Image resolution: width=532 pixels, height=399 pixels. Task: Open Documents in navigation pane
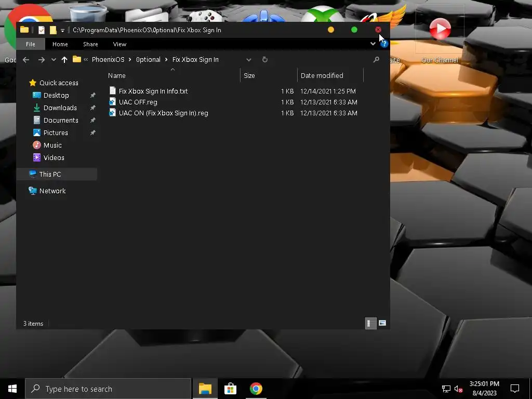tap(61, 121)
